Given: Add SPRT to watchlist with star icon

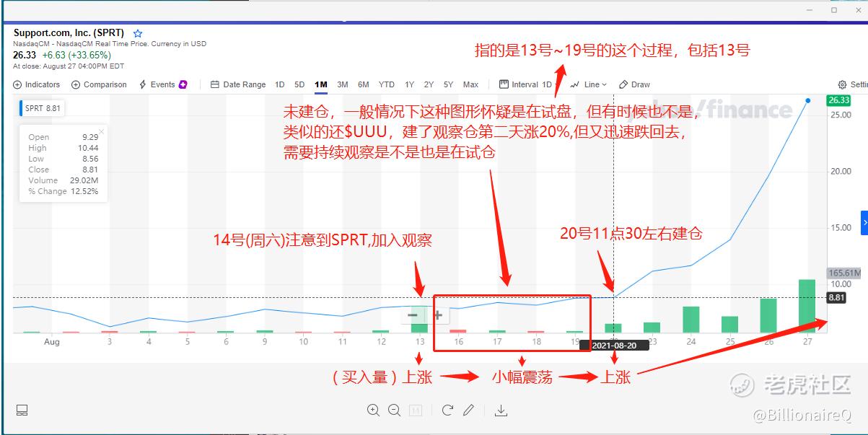Looking at the screenshot, I should coord(138,33).
